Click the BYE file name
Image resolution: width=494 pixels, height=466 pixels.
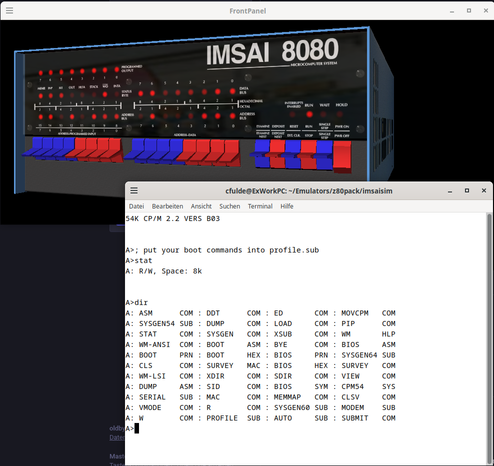pos(281,345)
